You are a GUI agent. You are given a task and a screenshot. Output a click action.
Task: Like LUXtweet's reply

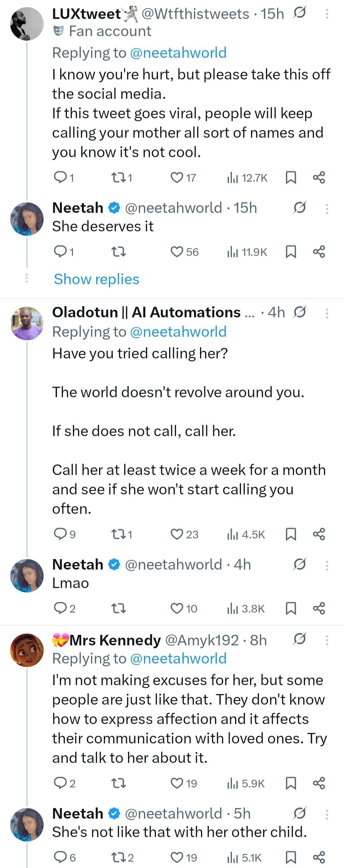point(177,177)
